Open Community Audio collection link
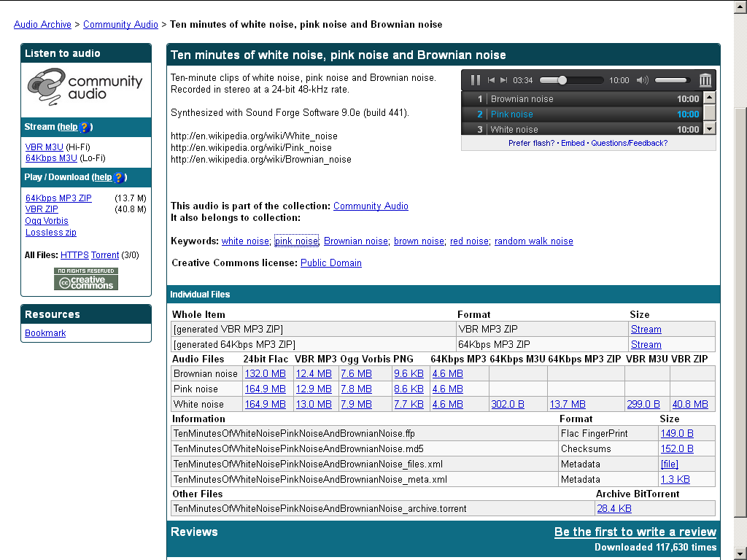Viewport: 747px width, 560px height. [x=371, y=206]
